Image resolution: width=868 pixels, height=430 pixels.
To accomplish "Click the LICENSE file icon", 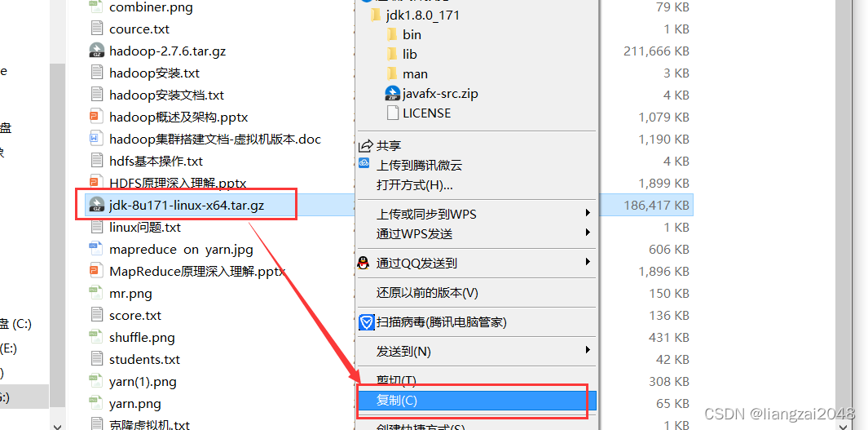I will [393, 113].
